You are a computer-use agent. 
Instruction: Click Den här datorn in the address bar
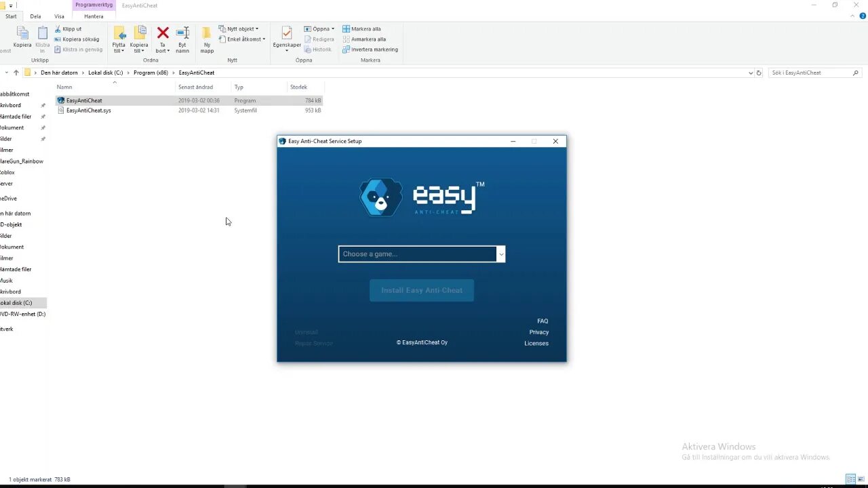click(x=59, y=73)
